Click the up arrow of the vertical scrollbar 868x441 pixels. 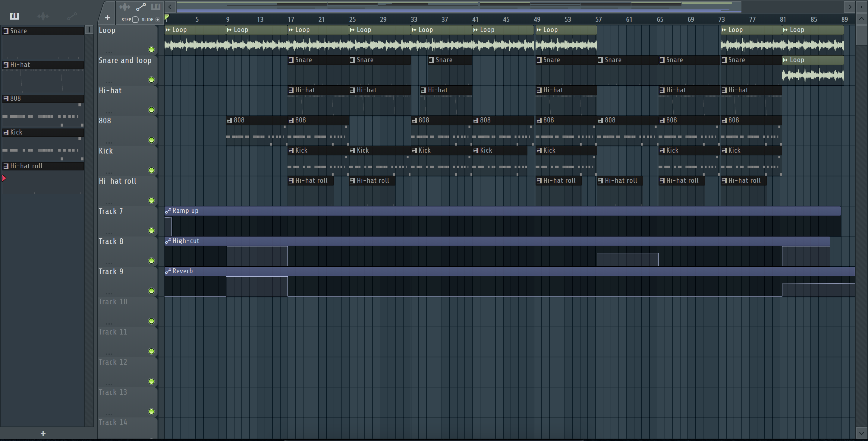click(862, 19)
